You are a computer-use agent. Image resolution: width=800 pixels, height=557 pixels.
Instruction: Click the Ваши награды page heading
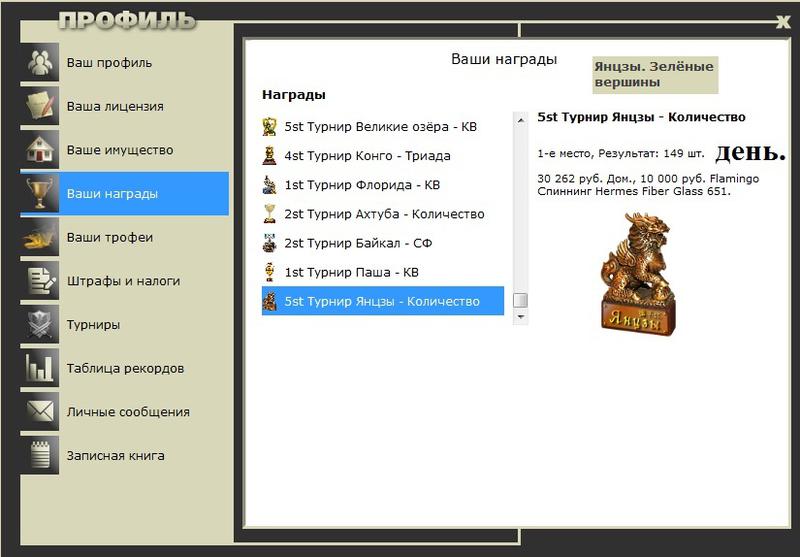(x=504, y=59)
